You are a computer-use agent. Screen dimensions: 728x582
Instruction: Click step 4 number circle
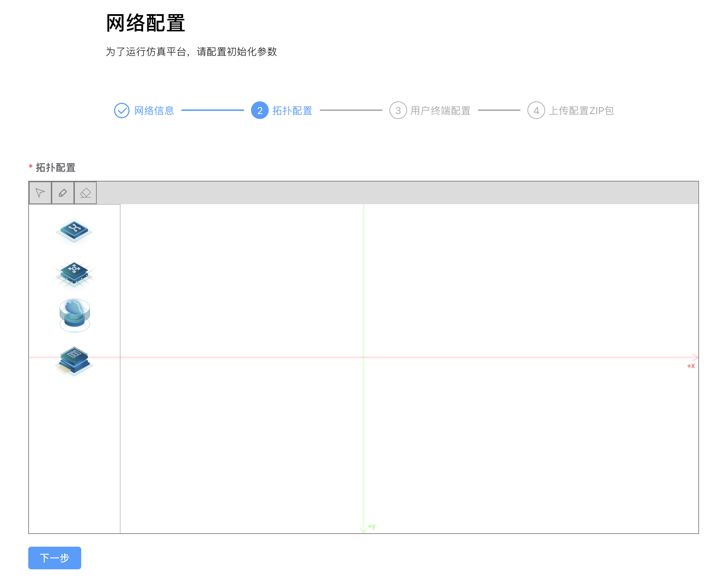[536, 111]
